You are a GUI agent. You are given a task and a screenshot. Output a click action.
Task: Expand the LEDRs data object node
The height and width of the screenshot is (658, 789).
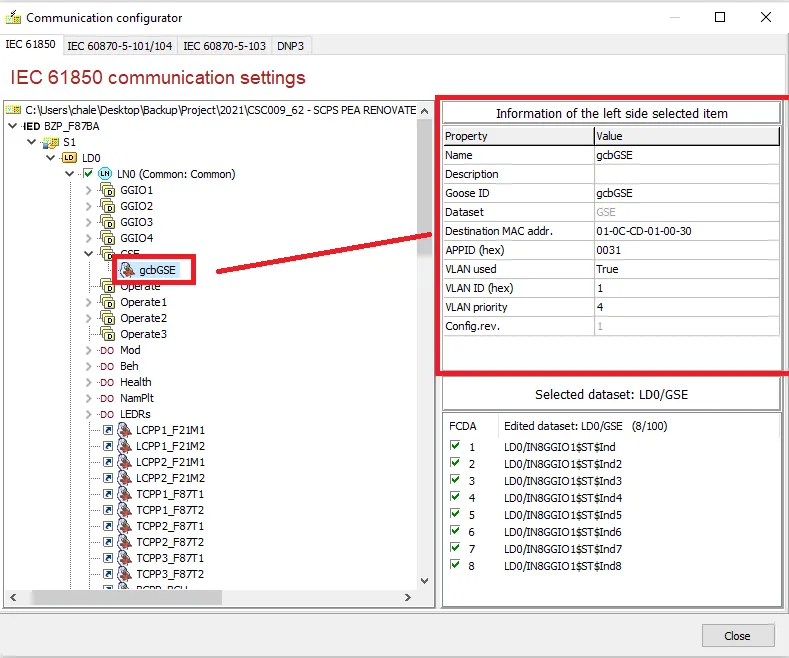click(89, 415)
